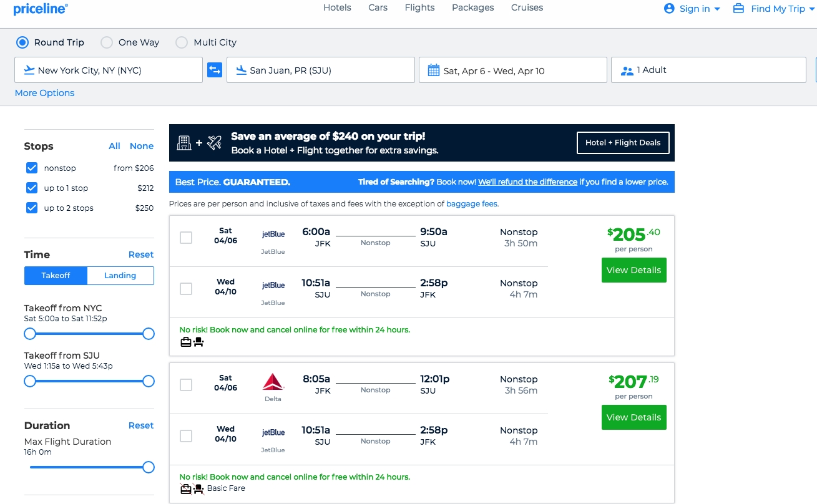The height and width of the screenshot is (504, 817).
Task: Open the Sign in dropdown arrow
Action: click(717, 9)
